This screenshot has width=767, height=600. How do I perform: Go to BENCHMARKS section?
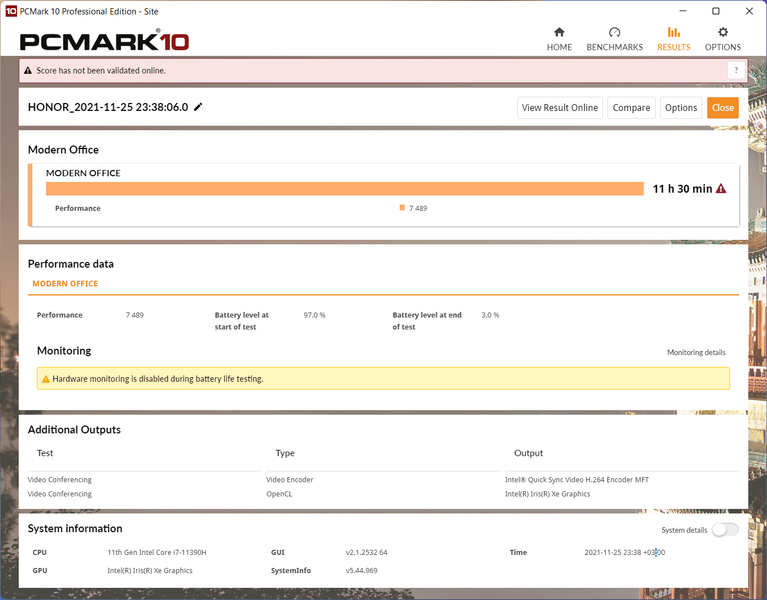[x=614, y=39]
